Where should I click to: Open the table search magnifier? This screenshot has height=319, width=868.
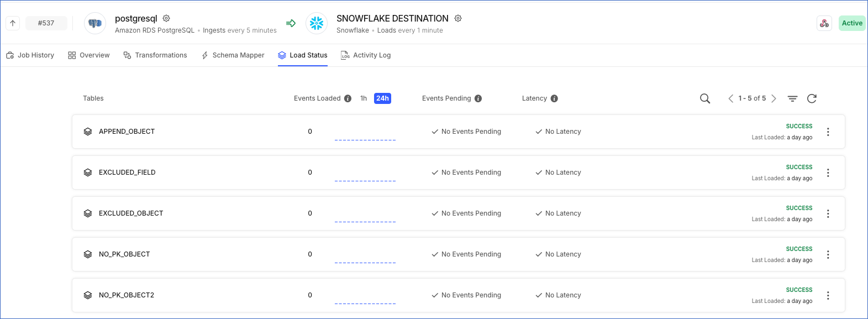coord(705,98)
